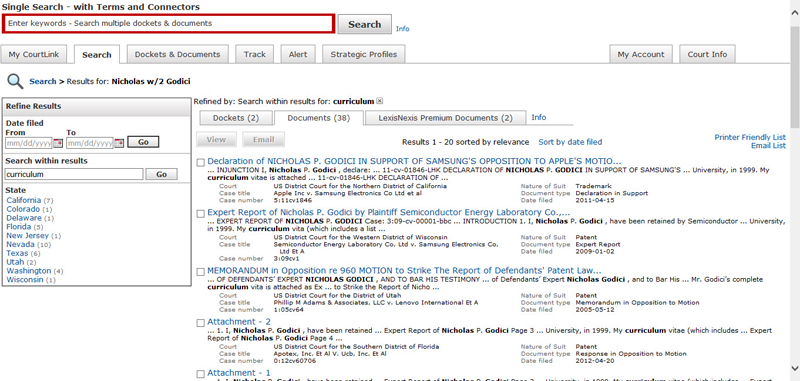800x381 pixels.
Task: Open the LexisNexis Premium Documents (2) tab
Action: [445, 118]
